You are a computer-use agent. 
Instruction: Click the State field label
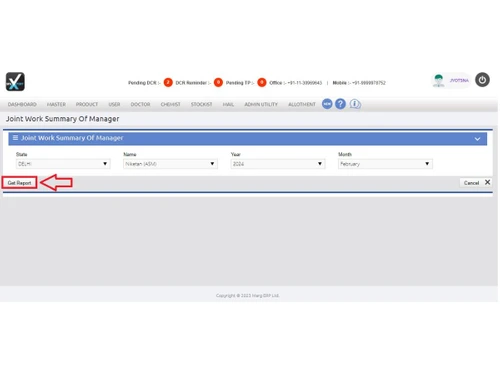tap(21, 154)
